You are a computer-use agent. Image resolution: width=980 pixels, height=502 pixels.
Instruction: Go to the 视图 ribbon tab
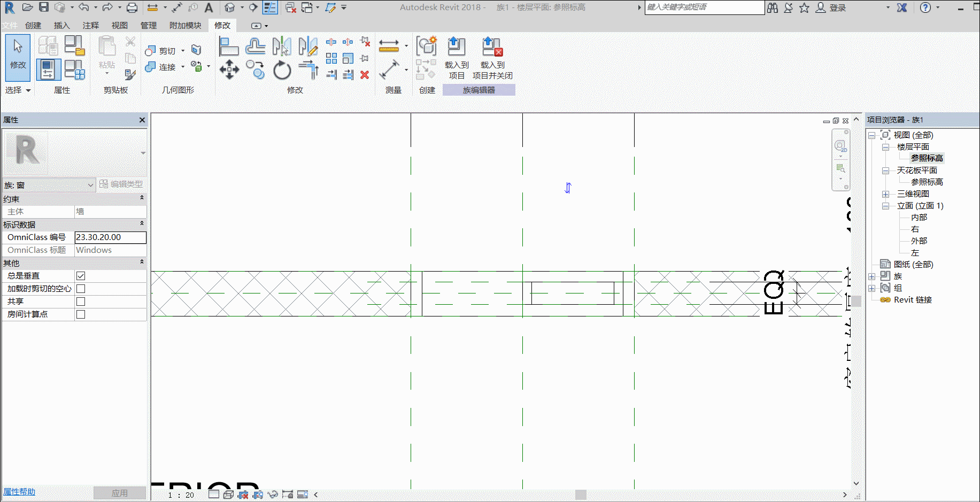120,25
